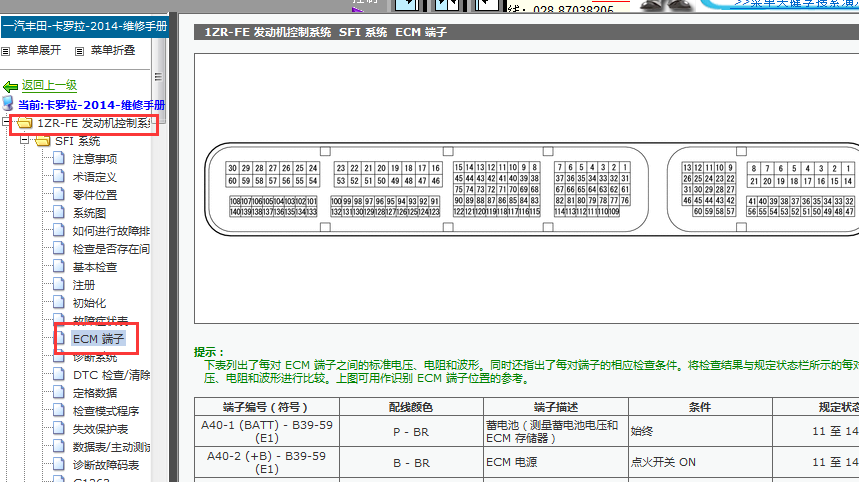This screenshot has height=482, width=859.
Task: Open the 定格数据 tree item
Action: click(95, 393)
